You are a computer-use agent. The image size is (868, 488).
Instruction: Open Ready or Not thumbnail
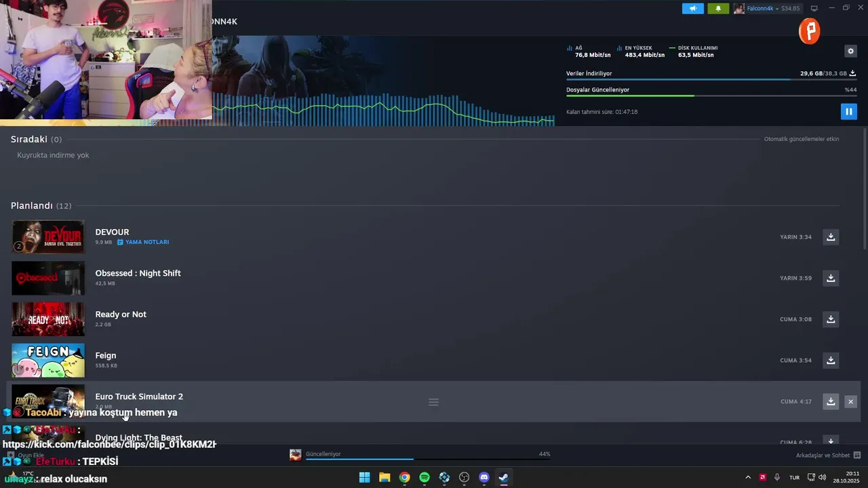tap(48, 319)
